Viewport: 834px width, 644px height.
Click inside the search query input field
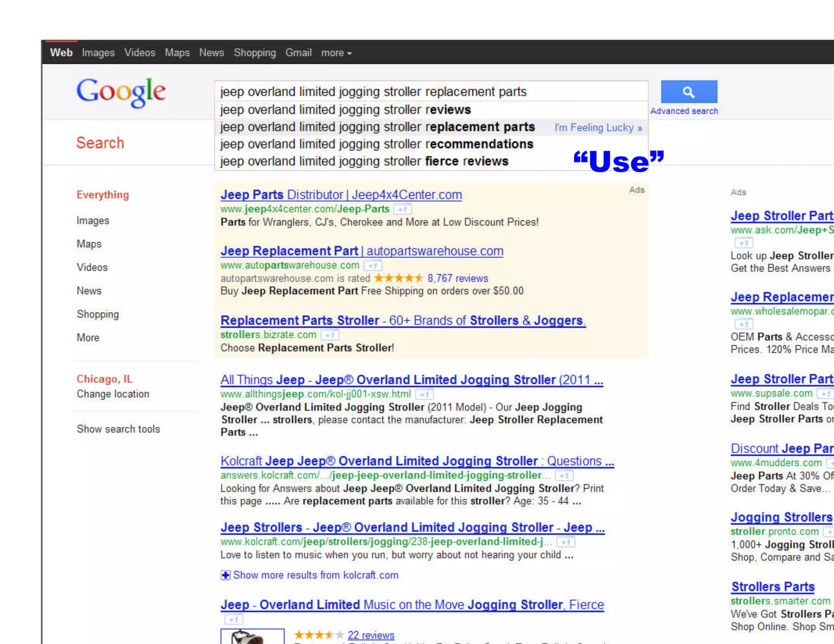click(x=431, y=92)
